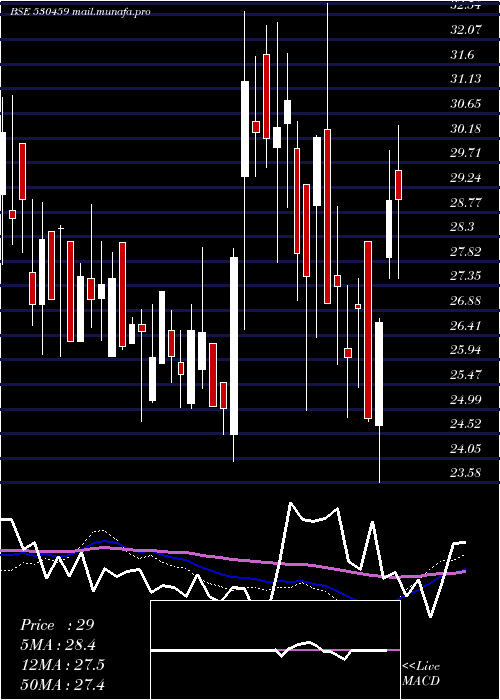
Task: Select the 25.47 price axis label
Action: coord(466,375)
